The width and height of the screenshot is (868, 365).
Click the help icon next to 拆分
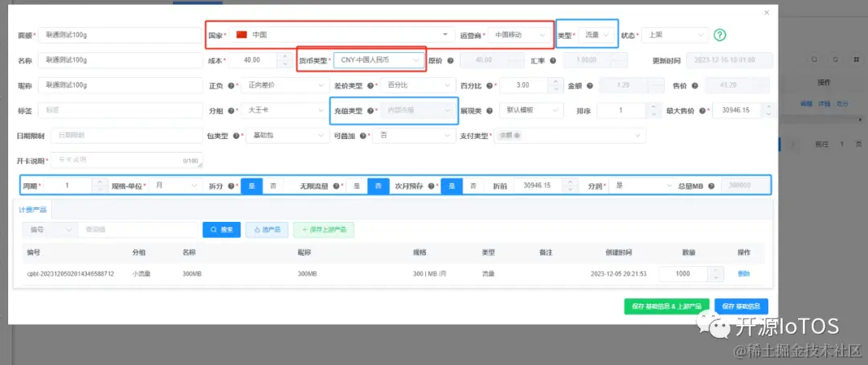(231, 186)
